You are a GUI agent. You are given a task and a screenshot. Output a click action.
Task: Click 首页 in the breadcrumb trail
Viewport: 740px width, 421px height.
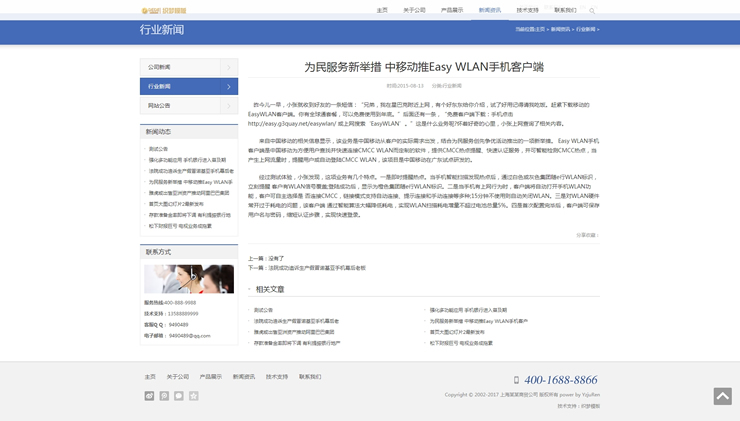point(540,30)
